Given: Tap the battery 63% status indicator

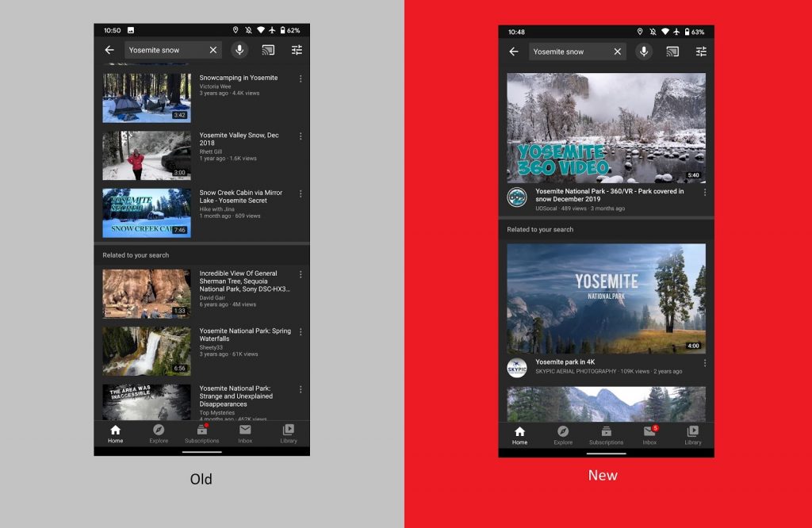Looking at the screenshot, I should point(695,32).
